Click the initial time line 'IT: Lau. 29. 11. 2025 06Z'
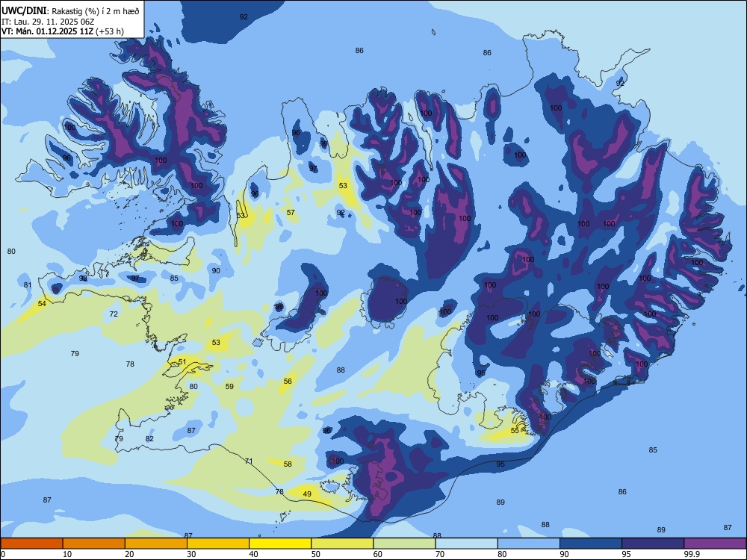This screenshot has height=560, width=747. coord(48,22)
